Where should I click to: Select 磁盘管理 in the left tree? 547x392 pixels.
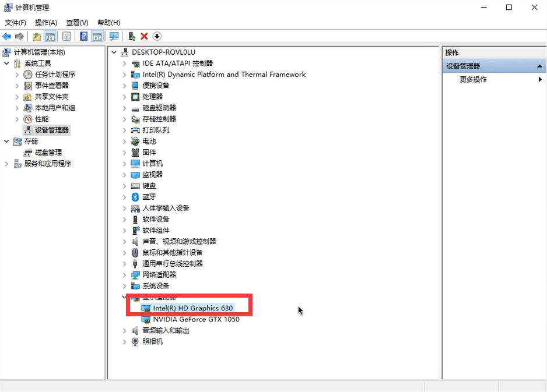48,153
